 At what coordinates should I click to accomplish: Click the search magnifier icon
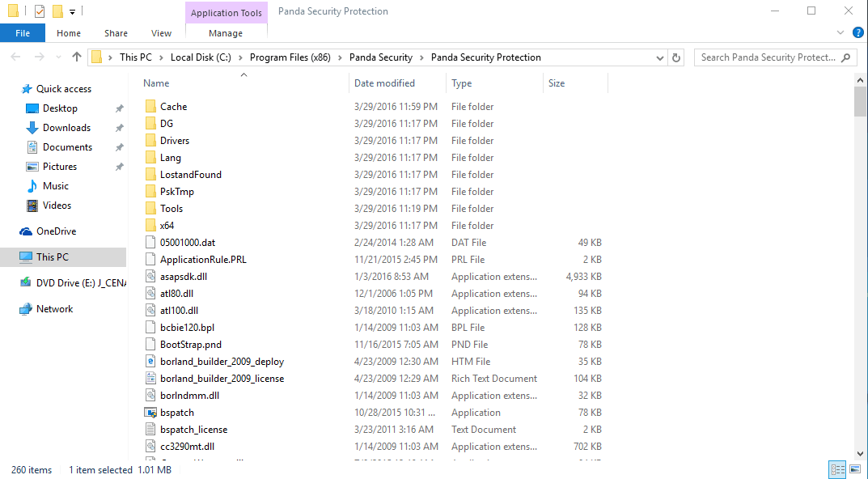[845, 57]
